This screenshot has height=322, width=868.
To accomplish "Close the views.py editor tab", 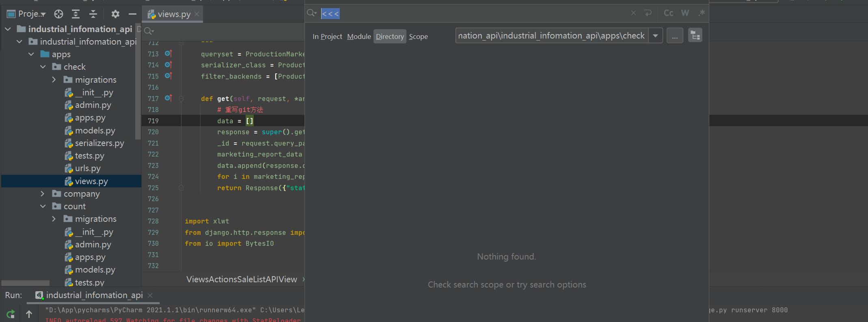I will click(196, 14).
